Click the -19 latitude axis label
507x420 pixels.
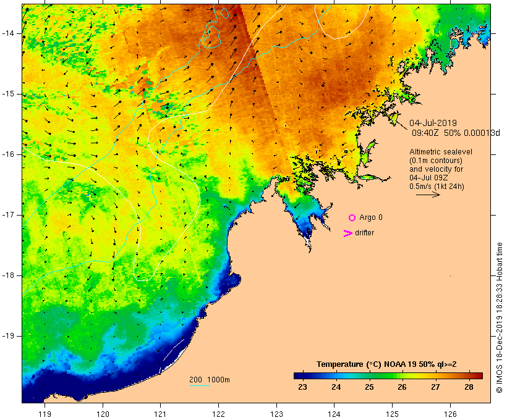(x=7, y=336)
